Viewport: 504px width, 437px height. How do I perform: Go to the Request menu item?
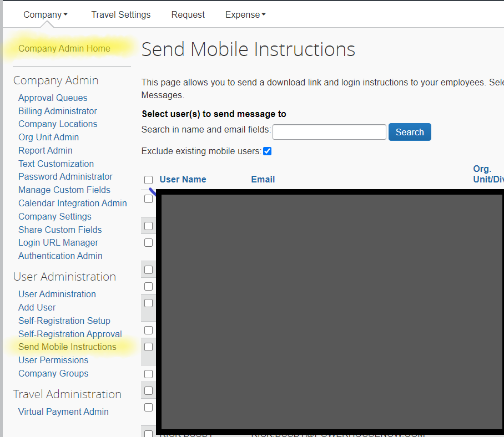[x=188, y=14]
